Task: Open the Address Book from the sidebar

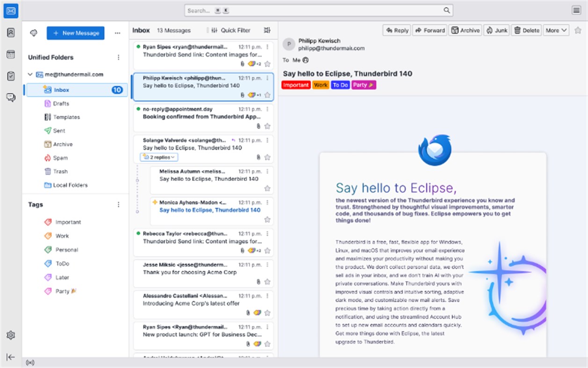Action: 10,32
